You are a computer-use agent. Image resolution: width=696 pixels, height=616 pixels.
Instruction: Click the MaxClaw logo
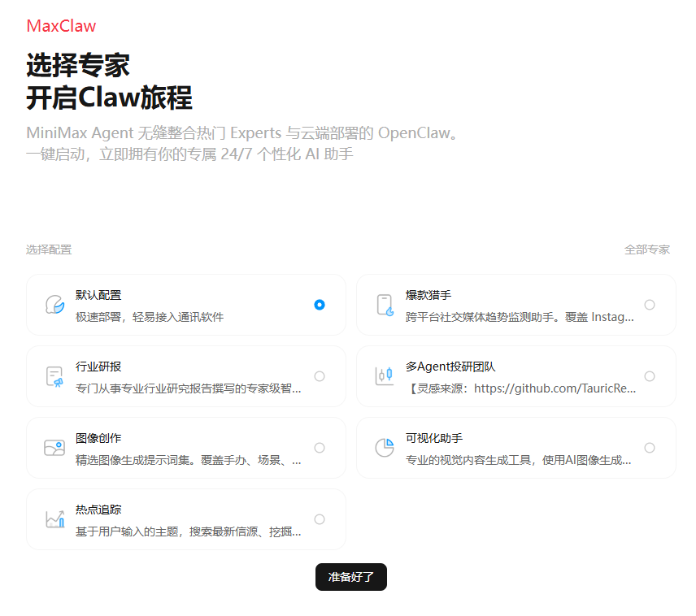(61, 27)
